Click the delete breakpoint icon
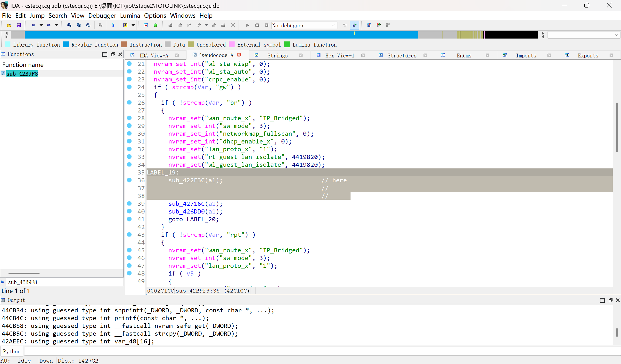621x364 pixels. click(388, 25)
